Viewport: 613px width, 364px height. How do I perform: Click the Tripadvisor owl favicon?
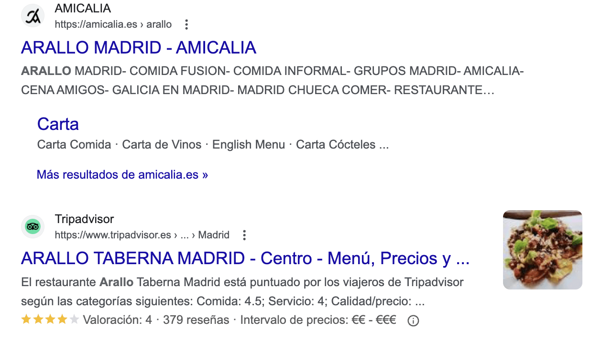32,226
